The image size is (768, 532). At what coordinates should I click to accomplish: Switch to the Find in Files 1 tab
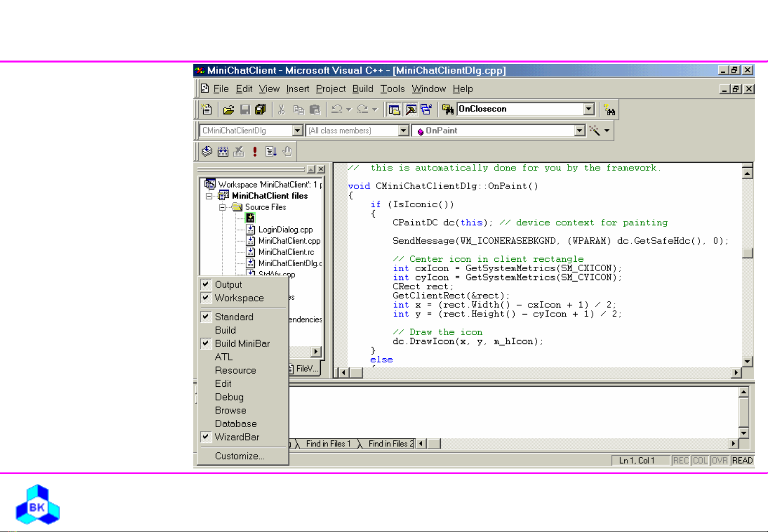point(328,444)
